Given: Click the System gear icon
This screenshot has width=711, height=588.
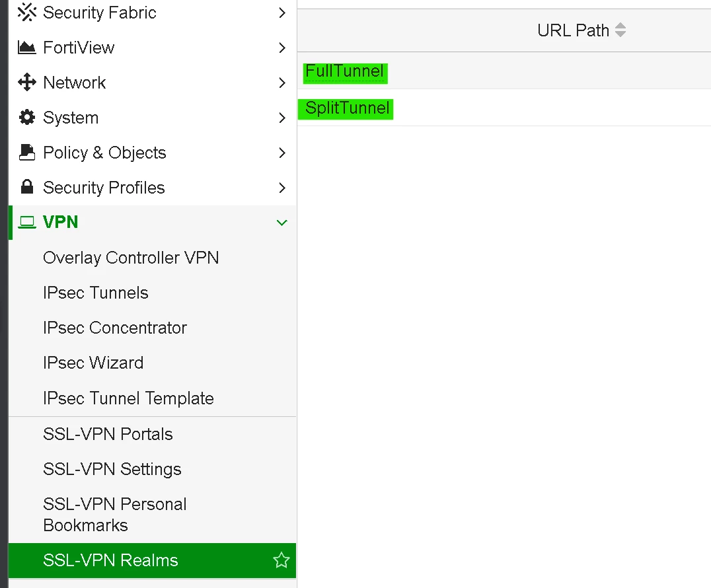Looking at the screenshot, I should (x=26, y=118).
